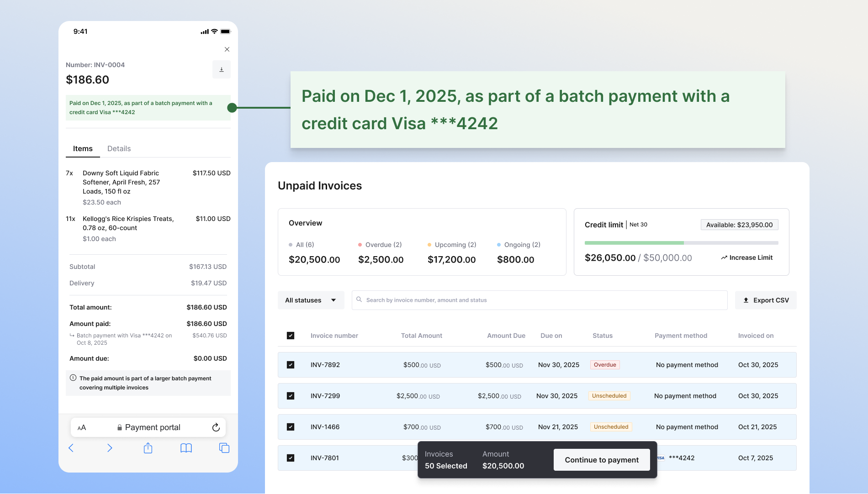The width and height of the screenshot is (868, 494).
Task: Open invoice INV-1466
Action: pos(325,427)
